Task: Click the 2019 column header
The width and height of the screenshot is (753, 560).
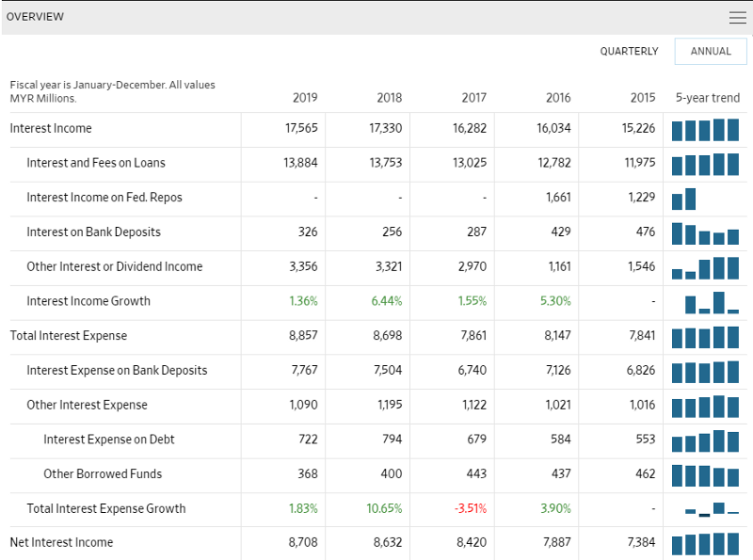Action: tap(305, 98)
